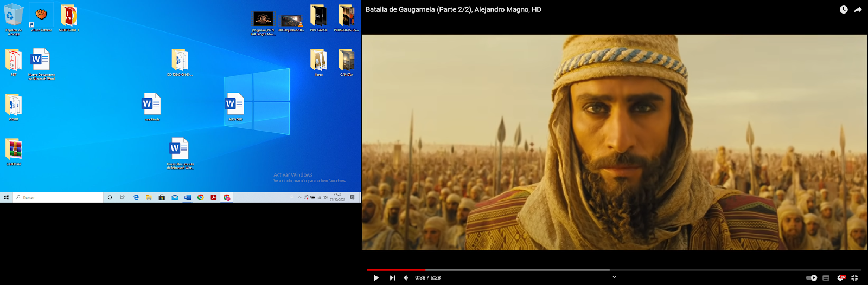Screen dimensions: 868x285
Task: Play the paused YouTube video
Action: coord(376,278)
